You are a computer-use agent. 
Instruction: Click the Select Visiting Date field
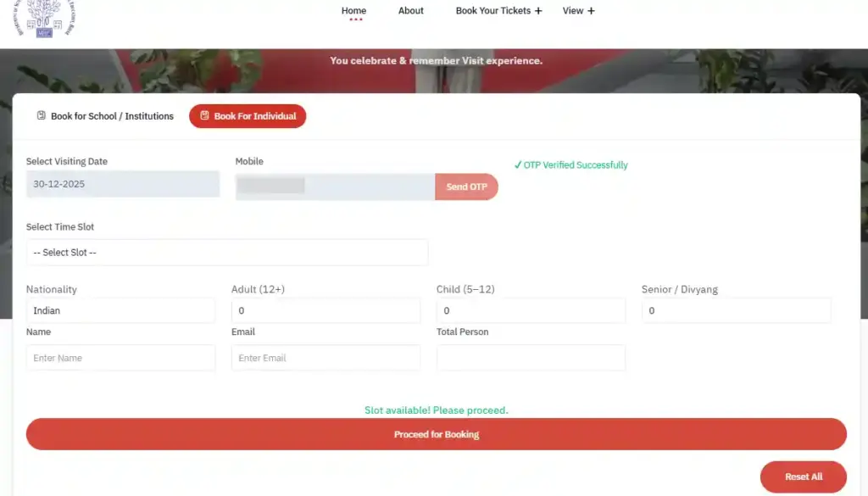(x=123, y=184)
